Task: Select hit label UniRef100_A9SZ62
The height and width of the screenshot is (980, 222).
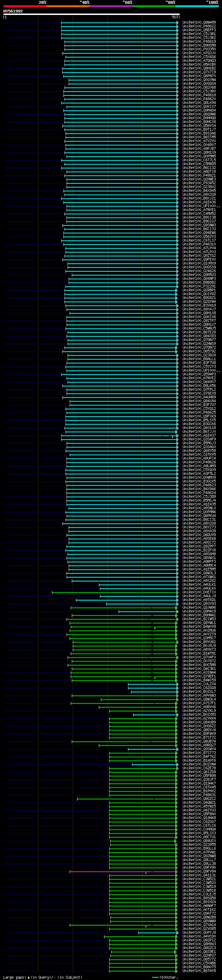Action: [199, 581]
